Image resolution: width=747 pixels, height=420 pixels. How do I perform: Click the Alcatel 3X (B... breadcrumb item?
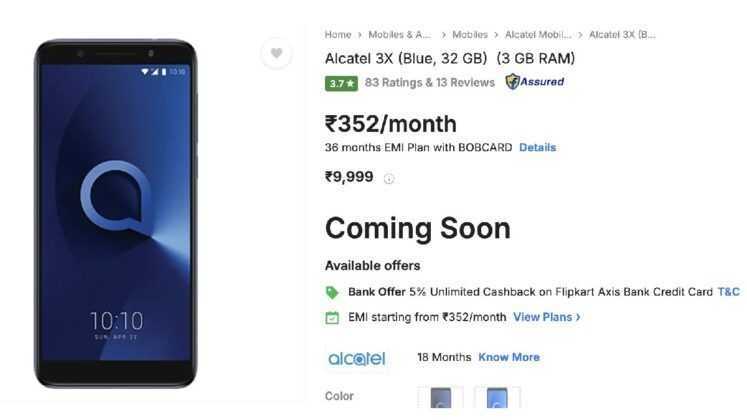click(x=622, y=35)
